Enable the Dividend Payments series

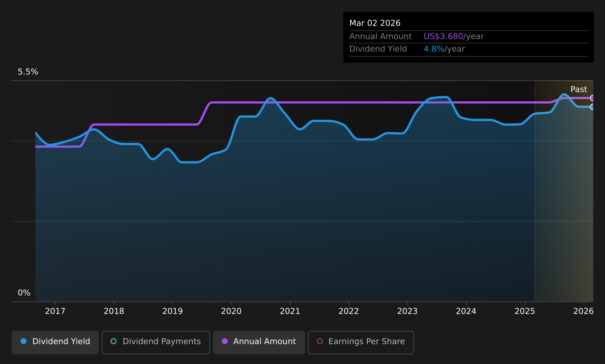point(155,342)
